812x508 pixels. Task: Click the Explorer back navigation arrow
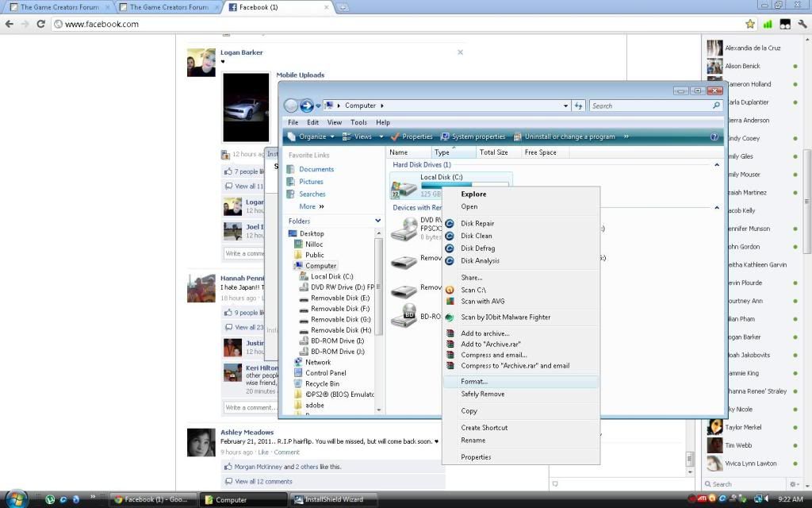pos(291,106)
